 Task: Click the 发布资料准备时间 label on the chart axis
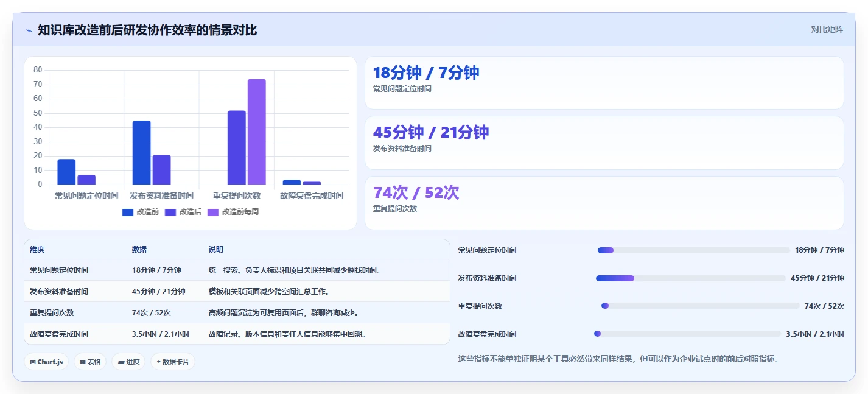click(161, 196)
